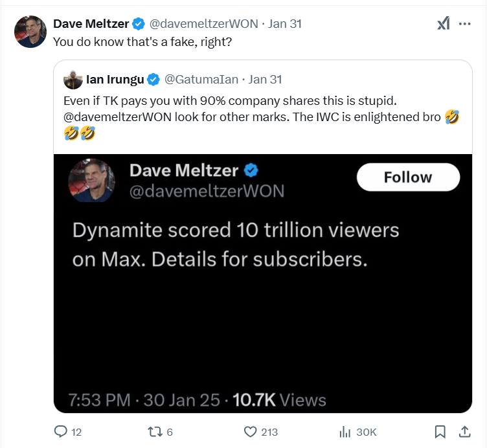Click the reply speech bubble icon
The height and width of the screenshot is (448, 487).
[x=61, y=432]
